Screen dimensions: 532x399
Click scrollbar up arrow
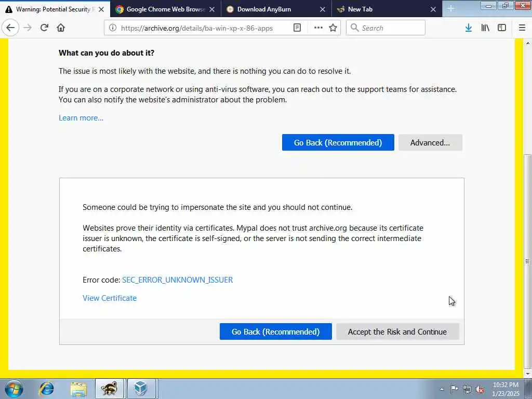coord(527,43)
